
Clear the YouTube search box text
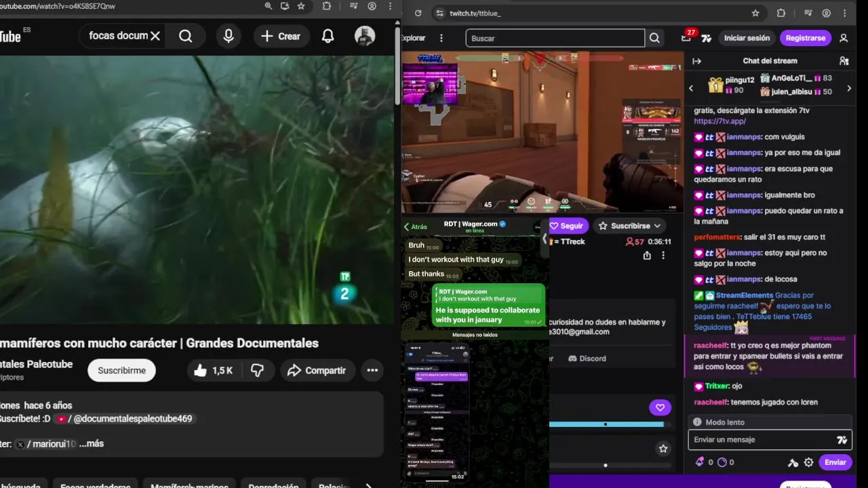tap(155, 36)
